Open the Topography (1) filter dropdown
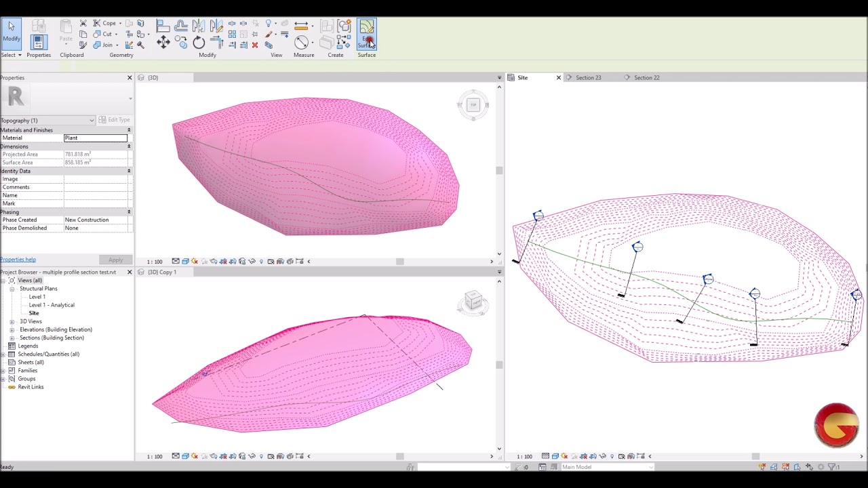868x488 pixels. click(x=47, y=121)
